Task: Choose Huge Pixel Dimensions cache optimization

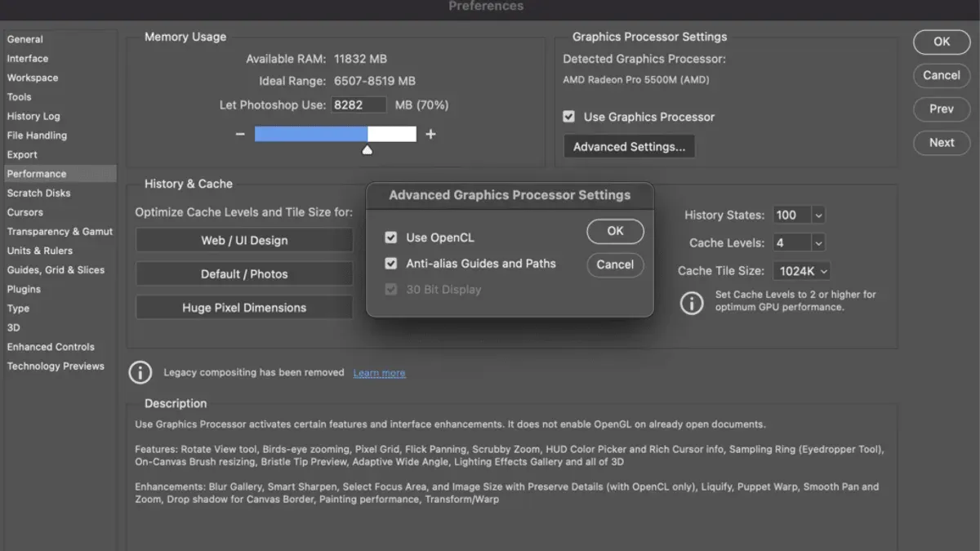Action: point(244,308)
